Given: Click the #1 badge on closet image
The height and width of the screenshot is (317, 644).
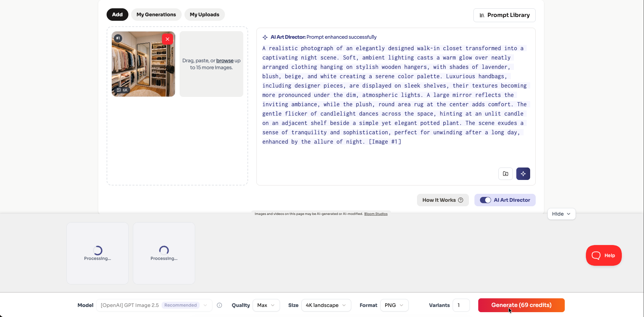Looking at the screenshot, I should (118, 38).
